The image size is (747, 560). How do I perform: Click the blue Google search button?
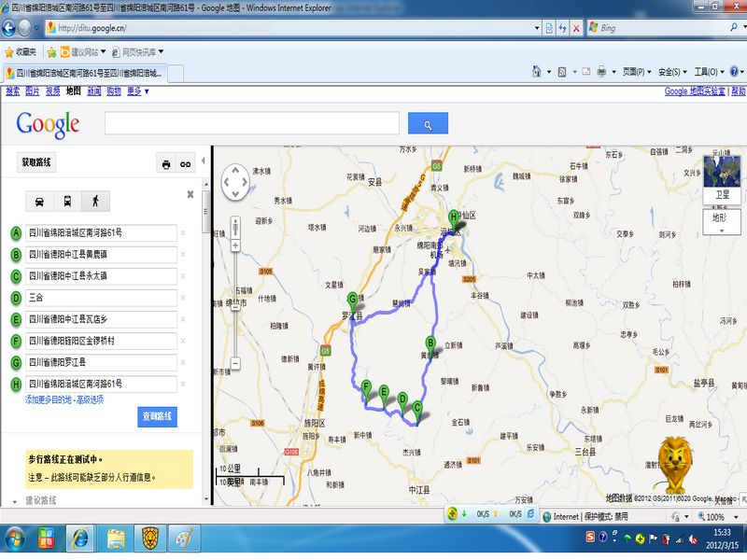click(x=428, y=124)
